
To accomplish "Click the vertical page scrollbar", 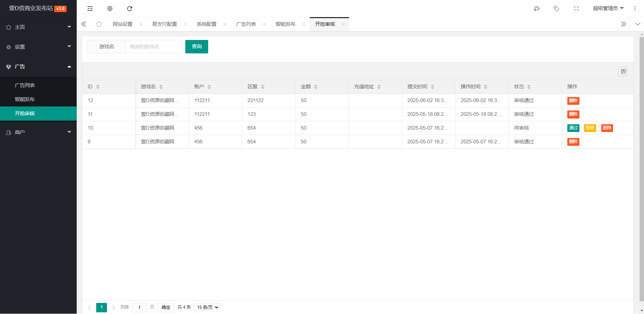I will [641, 169].
